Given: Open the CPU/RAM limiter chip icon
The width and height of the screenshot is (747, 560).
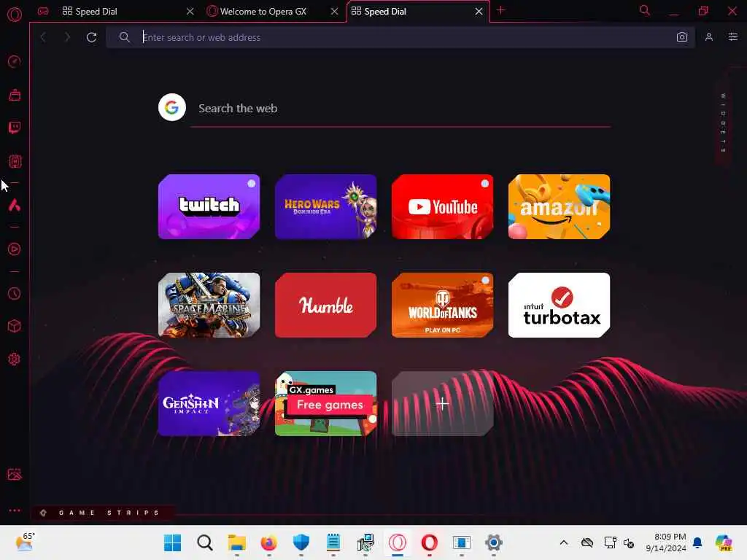Looking at the screenshot, I should [x=15, y=161].
